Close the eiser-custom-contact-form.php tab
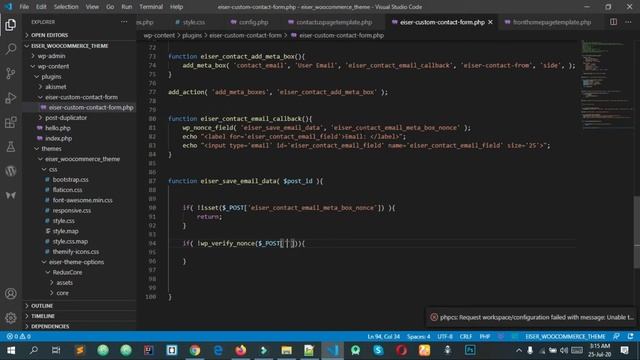This screenshot has width=640, height=360. tap(490, 22)
